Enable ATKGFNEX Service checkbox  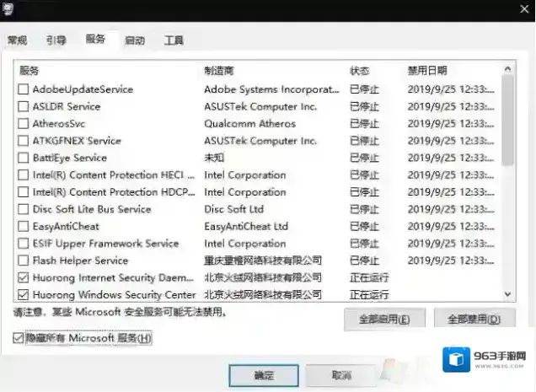[x=24, y=141]
